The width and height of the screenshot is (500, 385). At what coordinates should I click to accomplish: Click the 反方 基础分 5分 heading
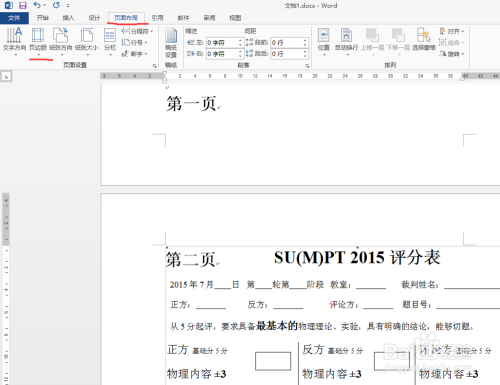[333, 350]
